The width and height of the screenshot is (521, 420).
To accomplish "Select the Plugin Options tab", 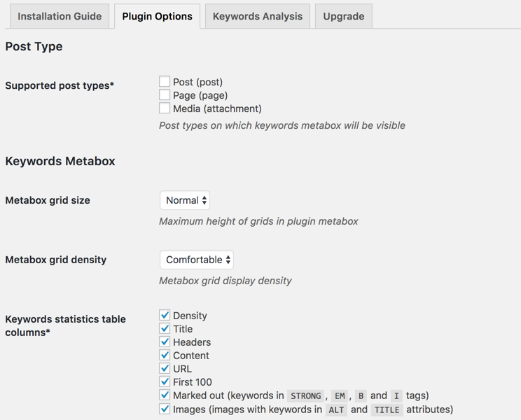I will click(157, 16).
